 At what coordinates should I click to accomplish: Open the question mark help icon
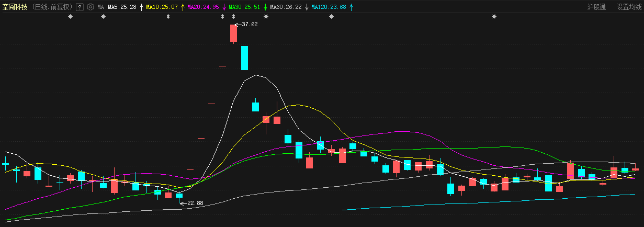pyautogui.click(x=80, y=7)
